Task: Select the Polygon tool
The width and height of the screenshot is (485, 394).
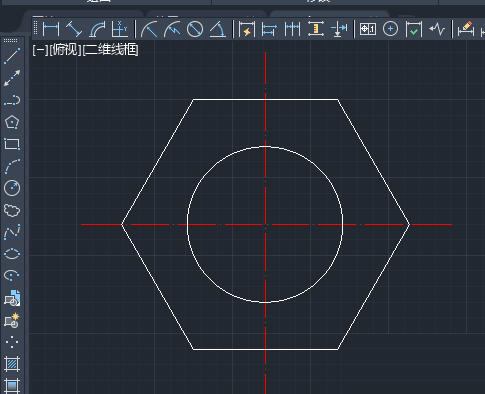Action: pos(12,122)
